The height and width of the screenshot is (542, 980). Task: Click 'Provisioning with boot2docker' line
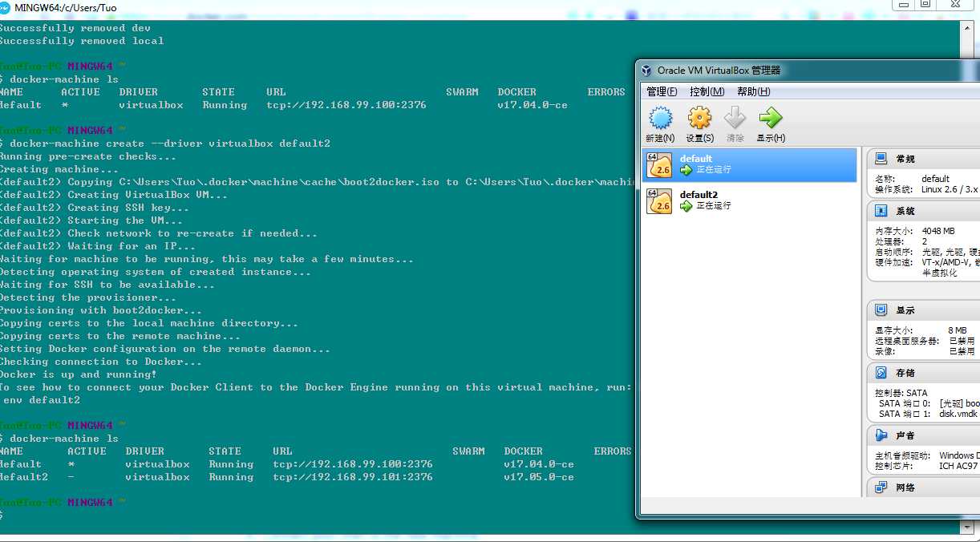101,310
